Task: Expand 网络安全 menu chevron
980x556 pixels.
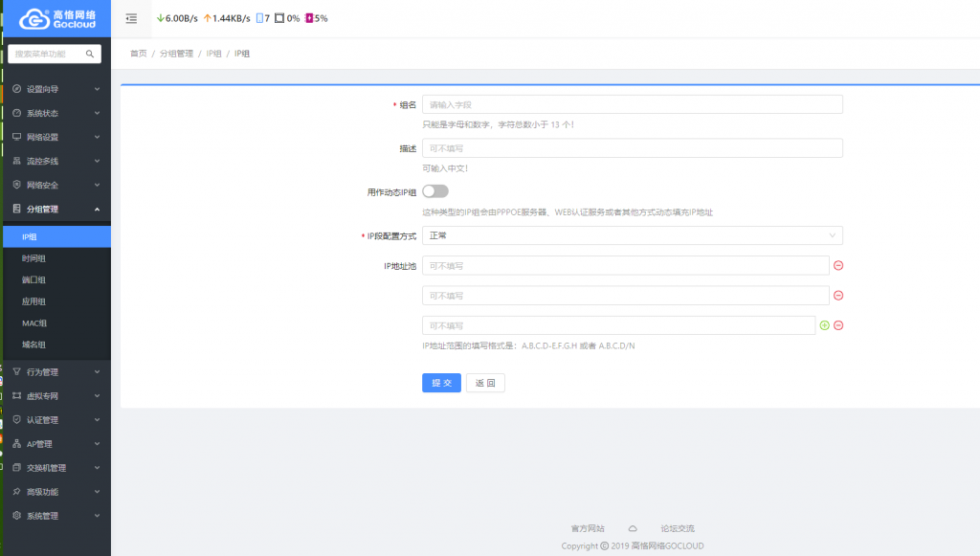Action: coord(97,185)
